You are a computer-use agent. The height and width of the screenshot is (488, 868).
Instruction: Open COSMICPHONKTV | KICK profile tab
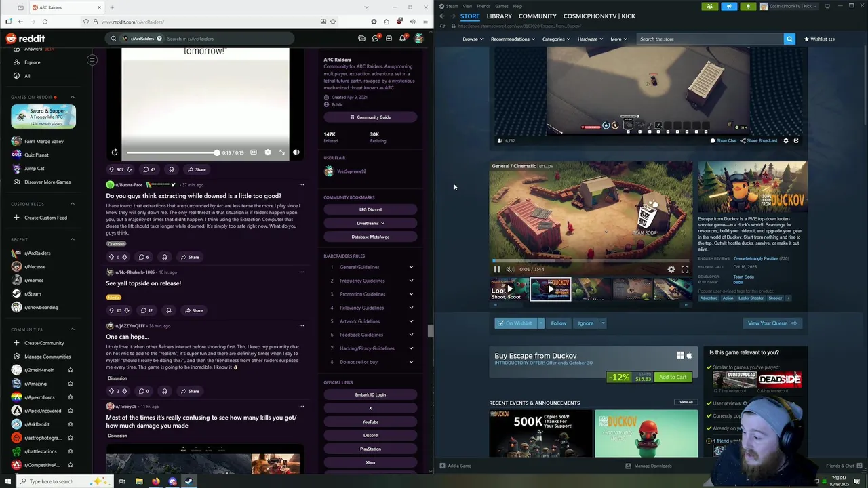599,16
